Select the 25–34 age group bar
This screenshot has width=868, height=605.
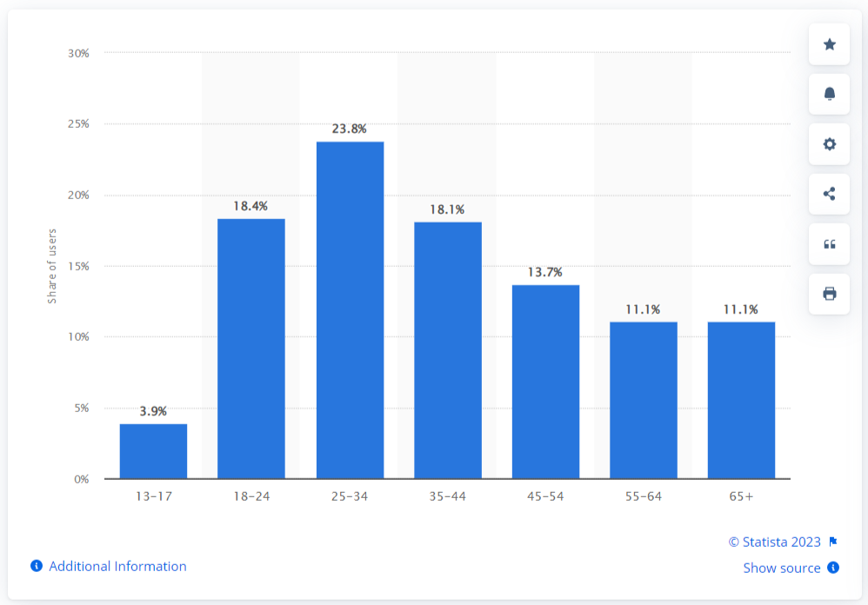pyautogui.click(x=350, y=310)
